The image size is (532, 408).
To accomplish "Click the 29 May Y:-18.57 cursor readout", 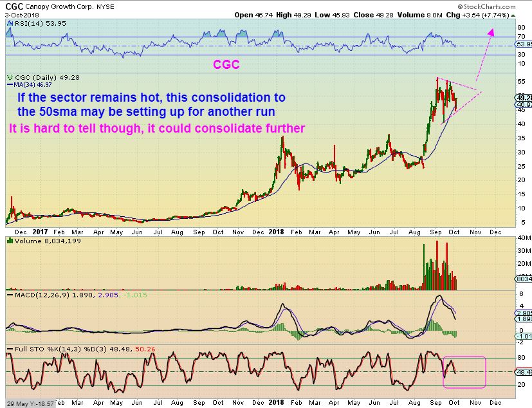I will [x=30, y=404].
